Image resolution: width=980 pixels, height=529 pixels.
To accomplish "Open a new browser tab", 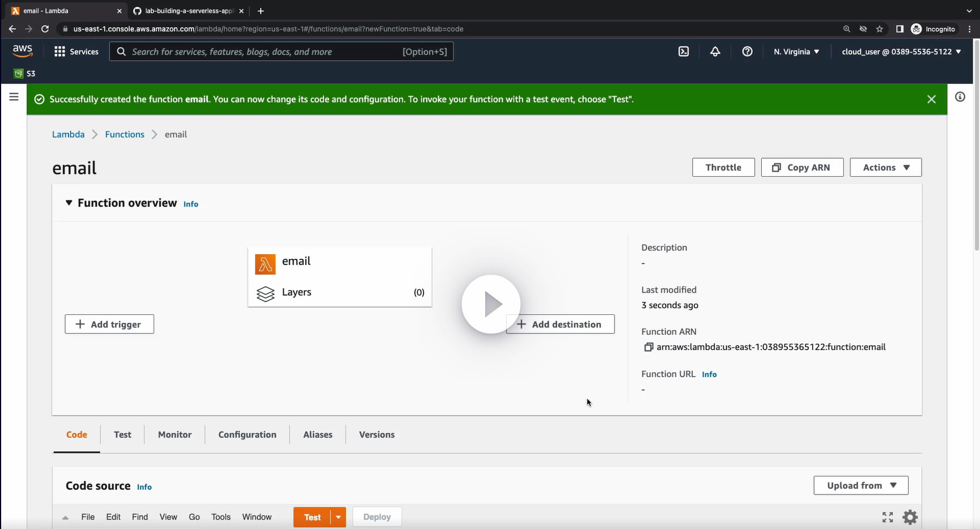I will pos(261,11).
